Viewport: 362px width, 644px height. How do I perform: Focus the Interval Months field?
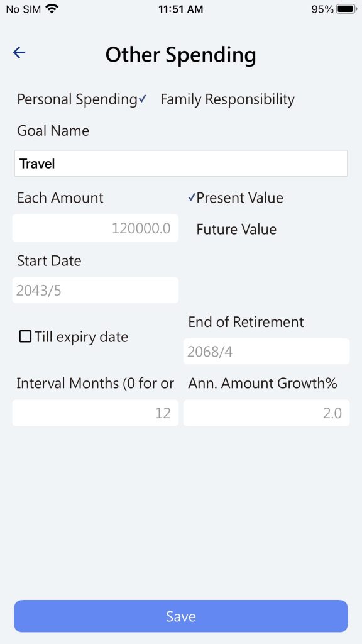click(x=96, y=413)
